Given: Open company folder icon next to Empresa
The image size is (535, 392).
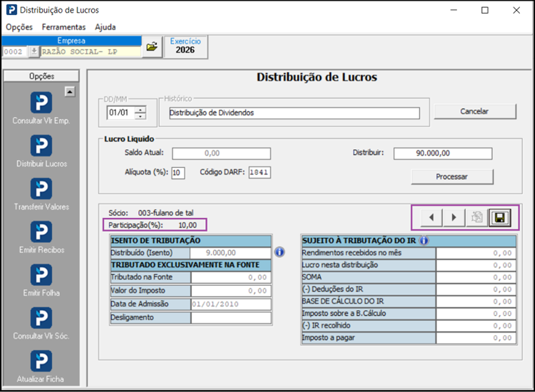Looking at the screenshot, I should click(x=152, y=47).
